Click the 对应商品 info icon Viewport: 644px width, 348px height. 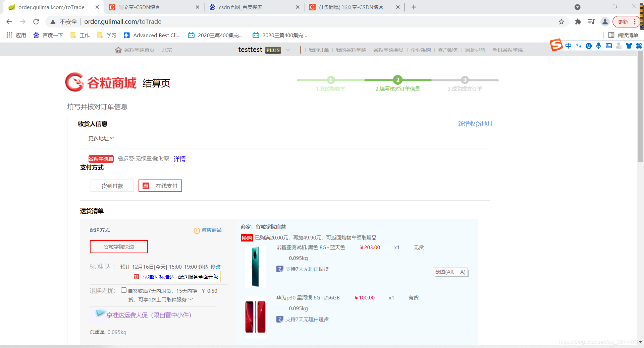click(x=197, y=230)
